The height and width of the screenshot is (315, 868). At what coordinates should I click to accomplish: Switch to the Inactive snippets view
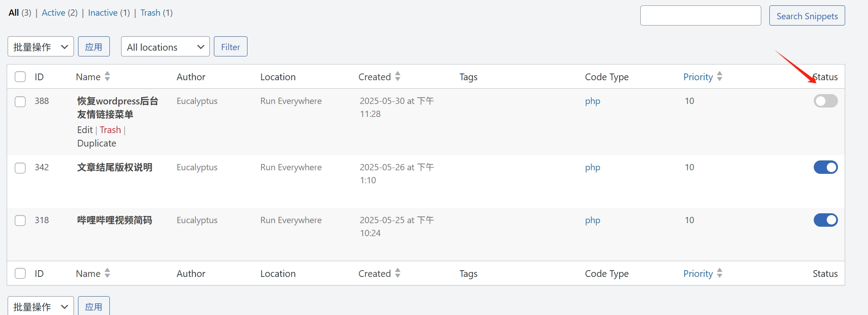tap(103, 13)
